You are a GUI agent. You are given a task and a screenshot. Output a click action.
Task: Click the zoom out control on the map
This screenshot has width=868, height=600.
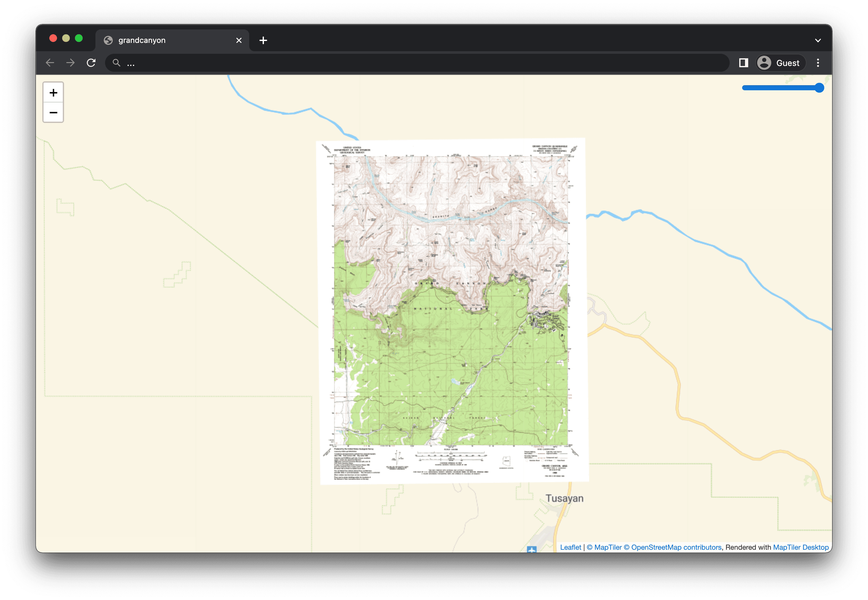(53, 112)
